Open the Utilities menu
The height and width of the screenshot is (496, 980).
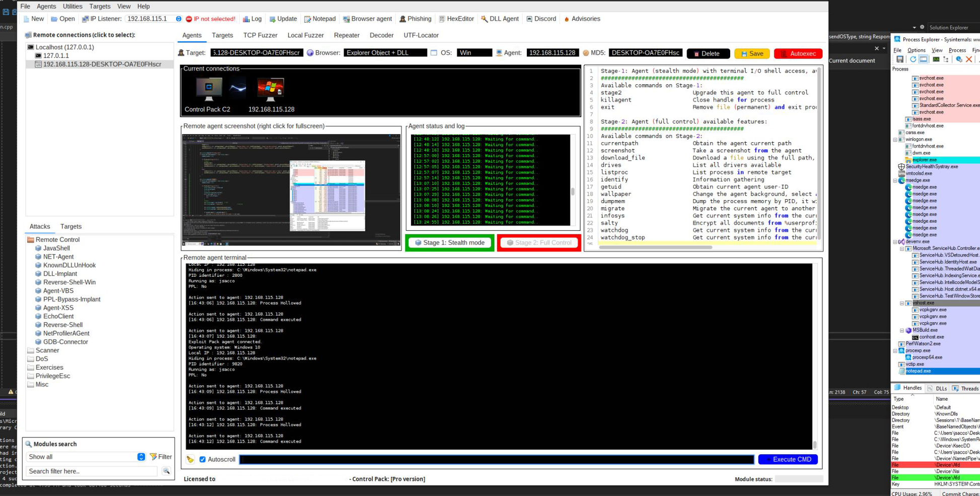pos(72,6)
